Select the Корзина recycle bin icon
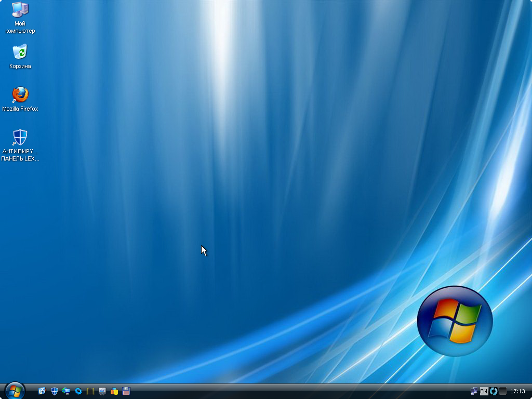Screen dimensions: 532x399 [x=20, y=52]
